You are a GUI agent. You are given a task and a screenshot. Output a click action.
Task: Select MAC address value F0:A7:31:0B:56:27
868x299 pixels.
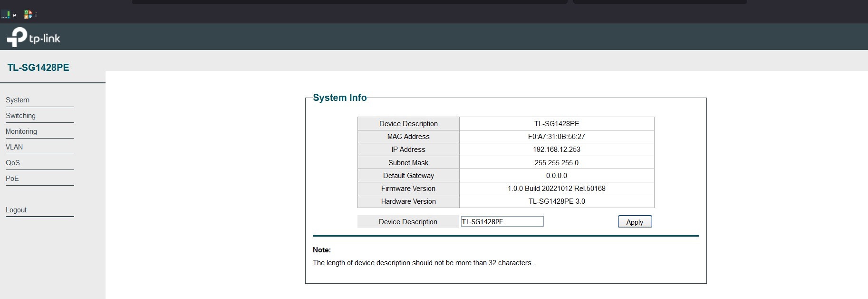coord(557,137)
